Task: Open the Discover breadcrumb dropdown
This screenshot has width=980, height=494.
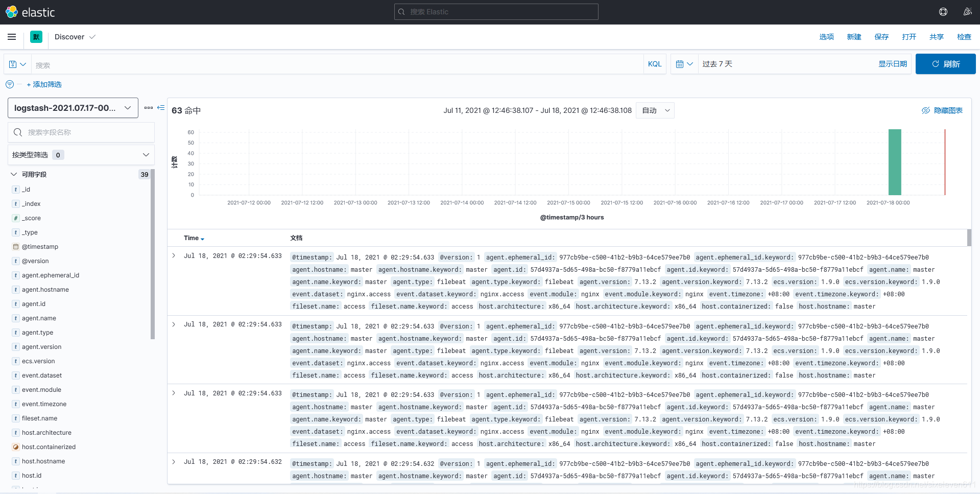Action: pyautogui.click(x=75, y=37)
